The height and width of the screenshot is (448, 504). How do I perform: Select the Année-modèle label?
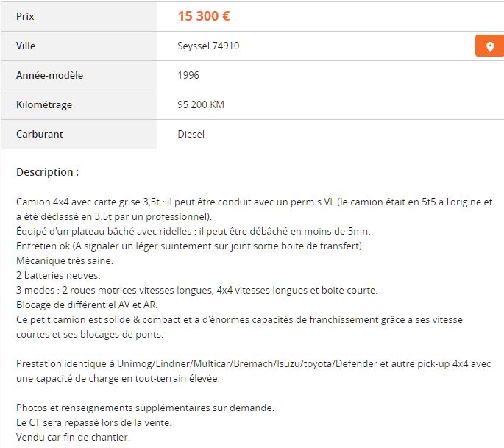49,75
